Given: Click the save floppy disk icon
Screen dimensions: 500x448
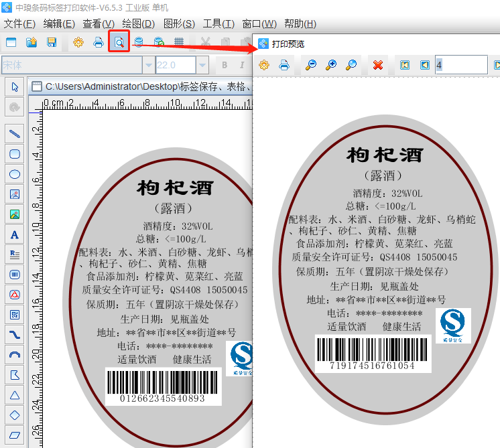Looking at the screenshot, I should tap(51, 42).
